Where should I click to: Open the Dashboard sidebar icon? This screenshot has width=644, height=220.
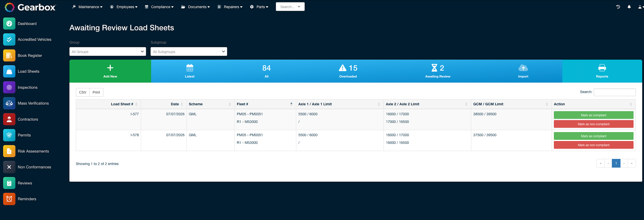coord(9,23)
